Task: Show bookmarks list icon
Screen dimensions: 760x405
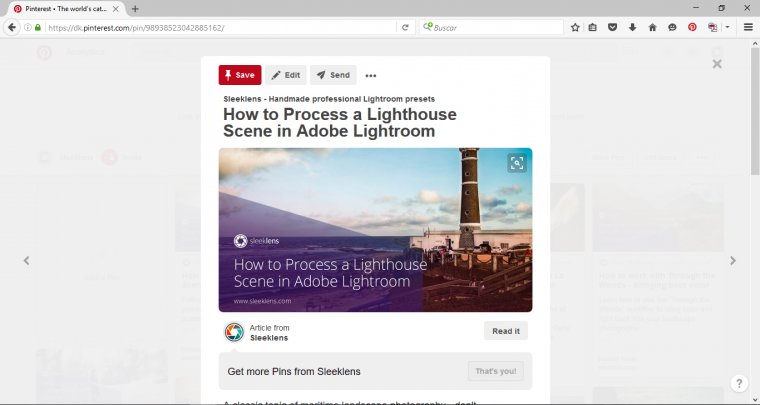Action: pyautogui.click(x=593, y=28)
